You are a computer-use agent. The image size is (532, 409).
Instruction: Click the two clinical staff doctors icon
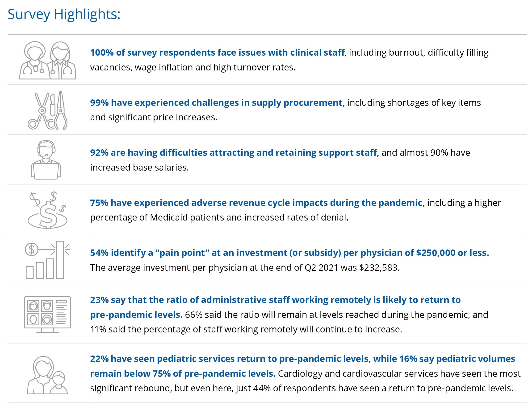47,60
